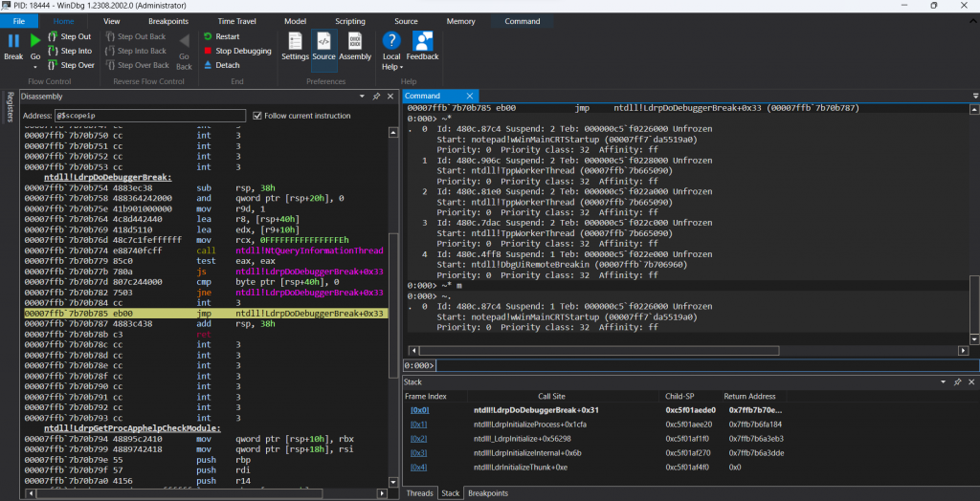Close the Disassembly panel
This screenshot has width=980, height=501.
click(390, 97)
